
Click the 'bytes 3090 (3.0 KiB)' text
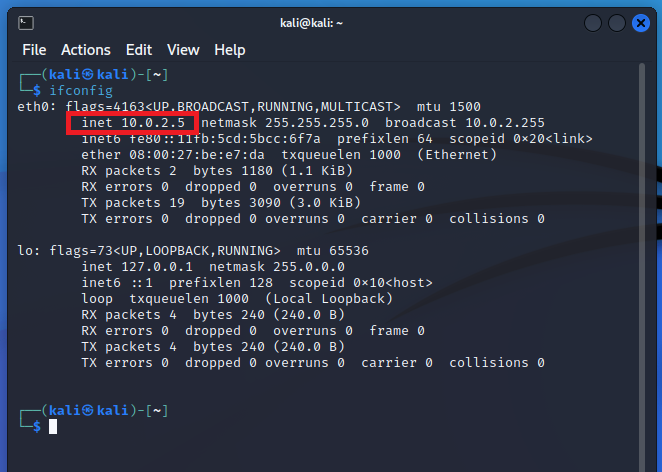pyautogui.click(x=281, y=203)
